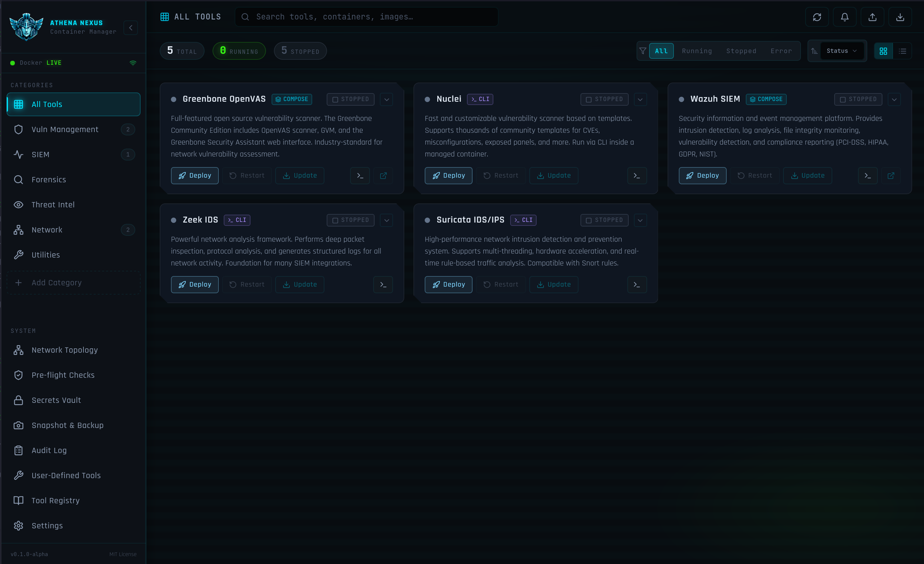The image size is (924, 564).
Task: Filter tools by Running status
Action: point(697,51)
